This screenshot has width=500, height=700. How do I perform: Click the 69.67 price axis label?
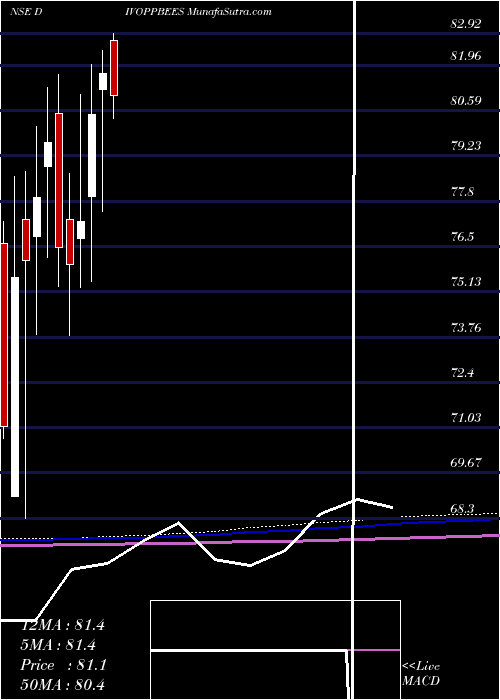point(466,463)
